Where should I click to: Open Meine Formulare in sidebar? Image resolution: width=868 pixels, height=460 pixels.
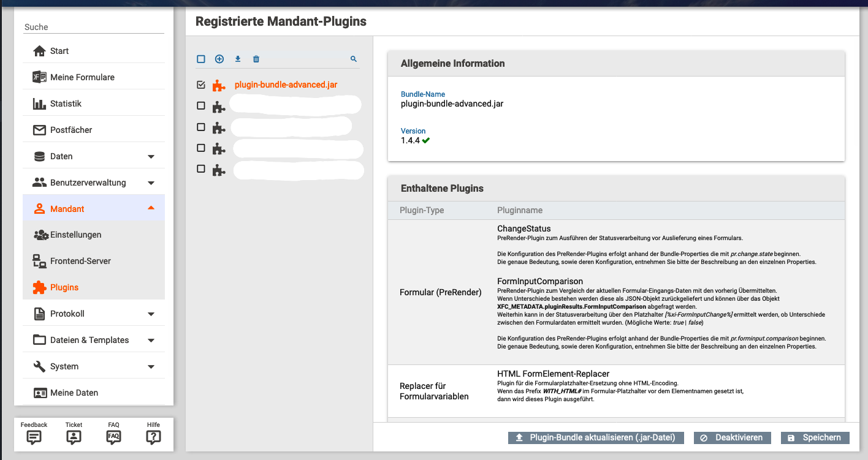tap(82, 77)
